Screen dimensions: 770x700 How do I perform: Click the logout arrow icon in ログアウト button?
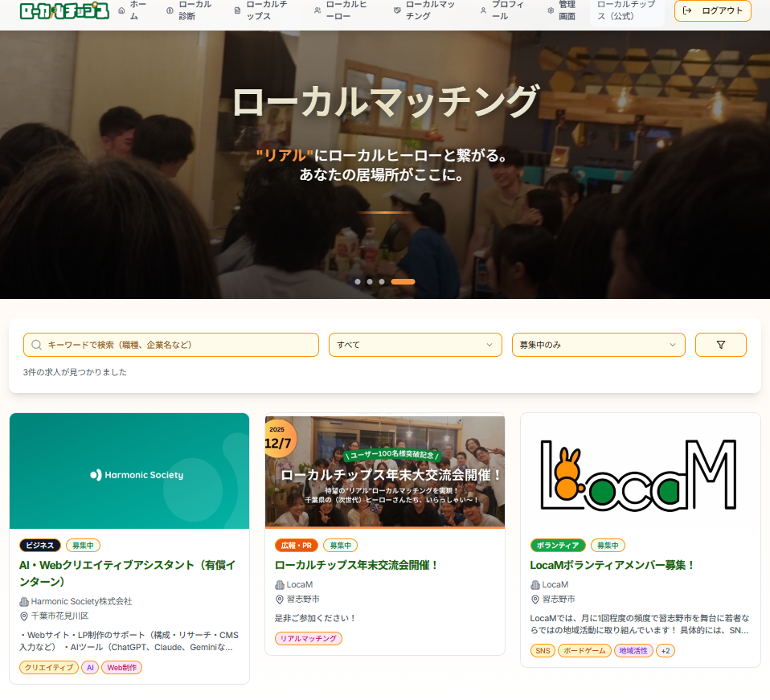click(x=686, y=11)
